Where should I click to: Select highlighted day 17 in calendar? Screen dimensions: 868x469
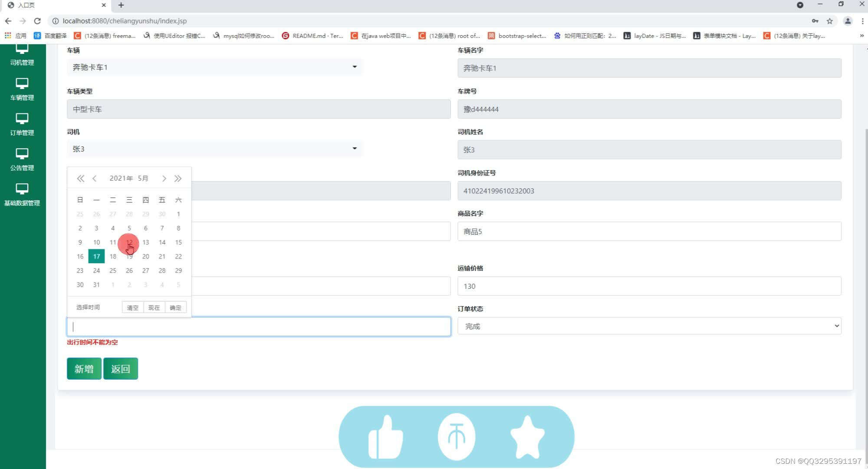[96, 256]
